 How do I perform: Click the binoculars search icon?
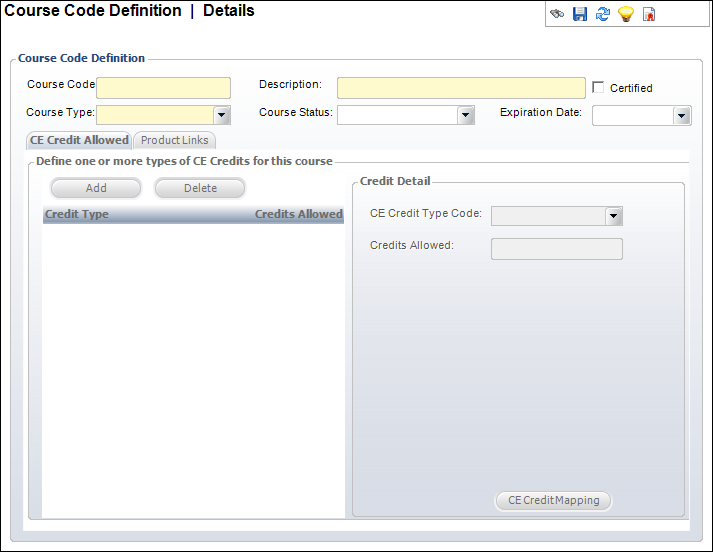click(x=557, y=15)
